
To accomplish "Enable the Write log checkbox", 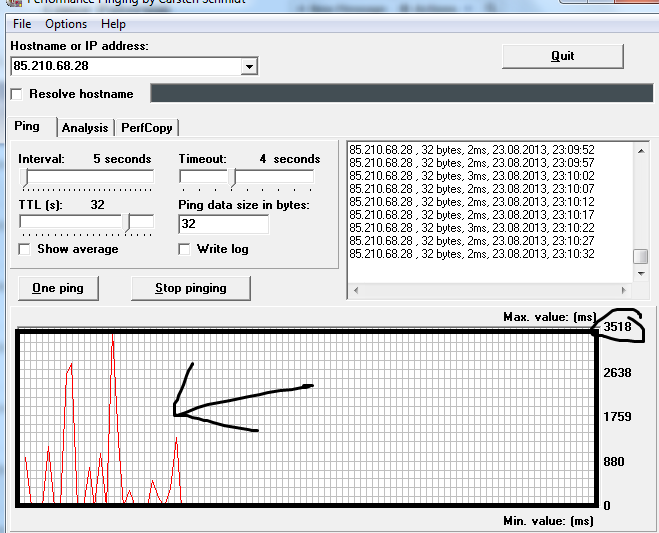I will coord(184,249).
